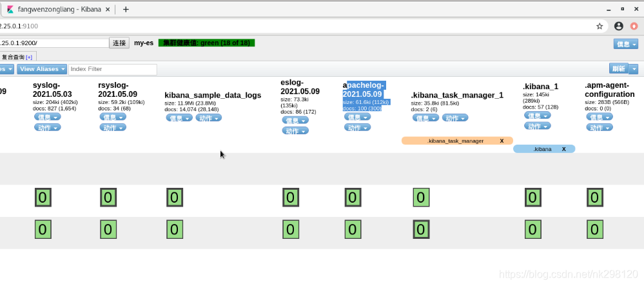
Task: Open 动作 dropdown for syslog-2021.05.03
Action: pos(48,128)
